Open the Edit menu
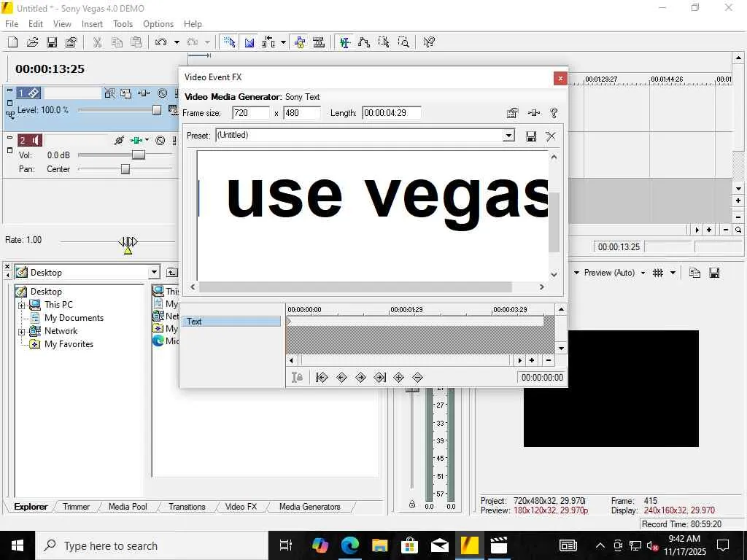This screenshot has height=560, width=747. tap(36, 24)
